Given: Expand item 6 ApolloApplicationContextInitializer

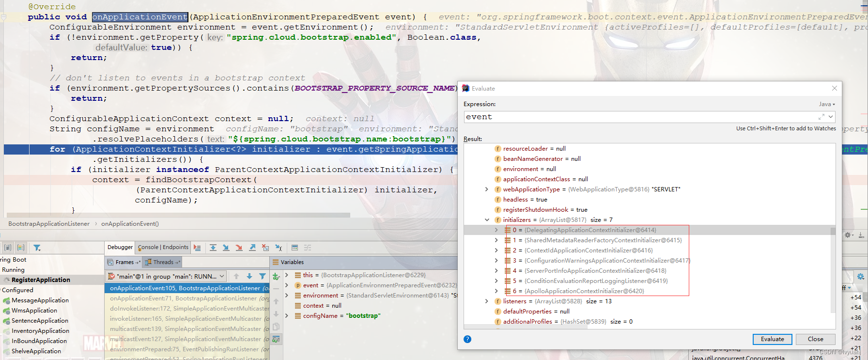Looking at the screenshot, I should (x=496, y=291).
